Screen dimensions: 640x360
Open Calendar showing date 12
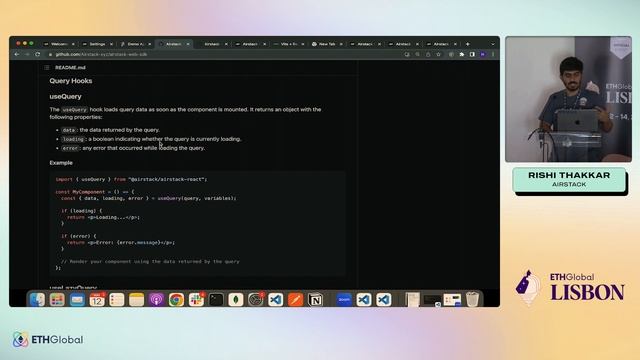(97, 300)
